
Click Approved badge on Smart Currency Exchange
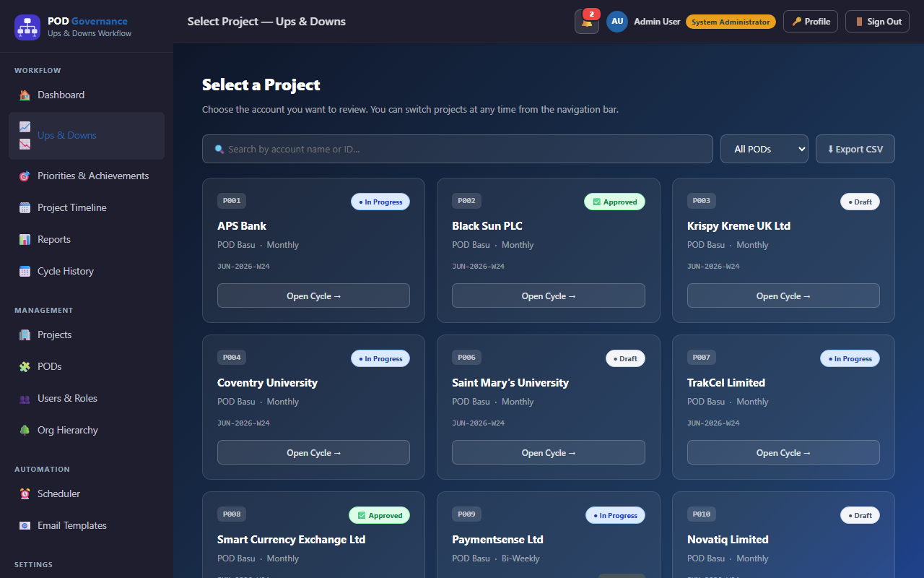[380, 515]
